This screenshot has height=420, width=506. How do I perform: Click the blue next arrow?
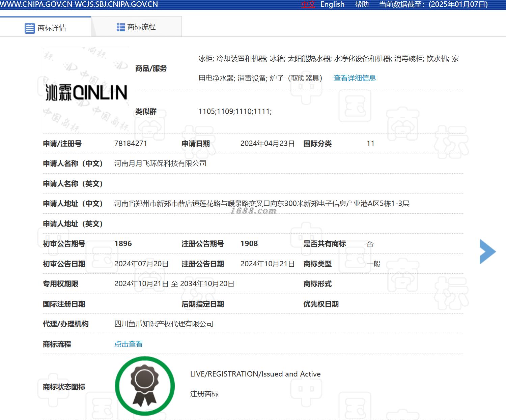(x=488, y=251)
